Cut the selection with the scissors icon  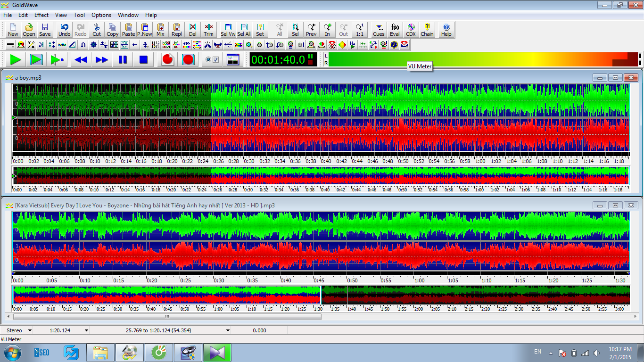tap(97, 30)
